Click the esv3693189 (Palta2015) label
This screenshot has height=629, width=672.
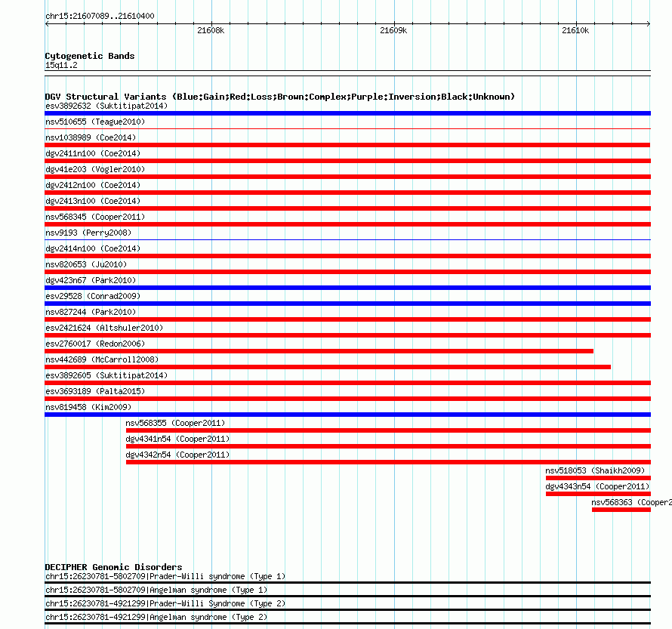point(95,391)
